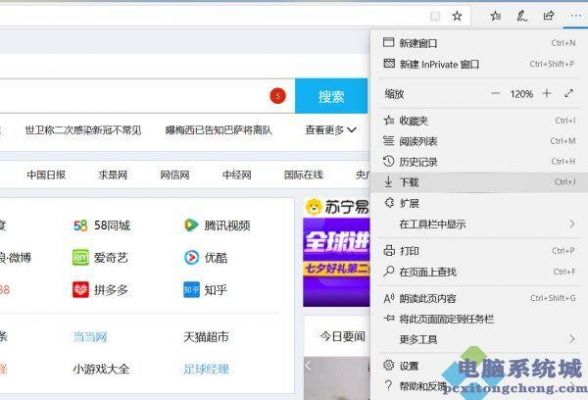Open 历史记录 menu entry
Screen dimensions: 588x400
(479, 162)
